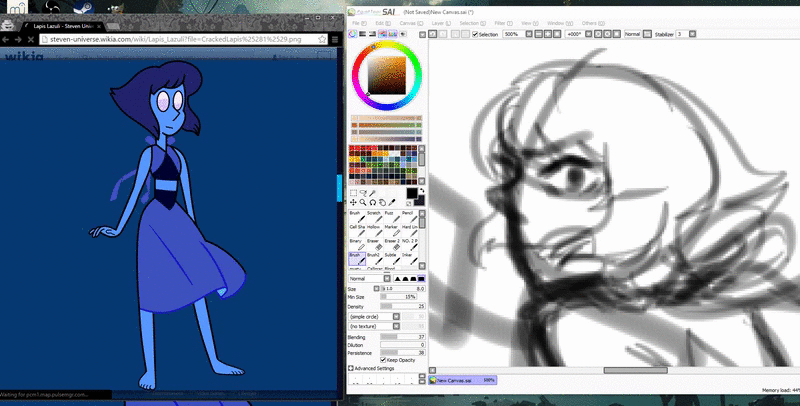
Task: Toggle the HSV slider panel button
Action: click(372, 34)
